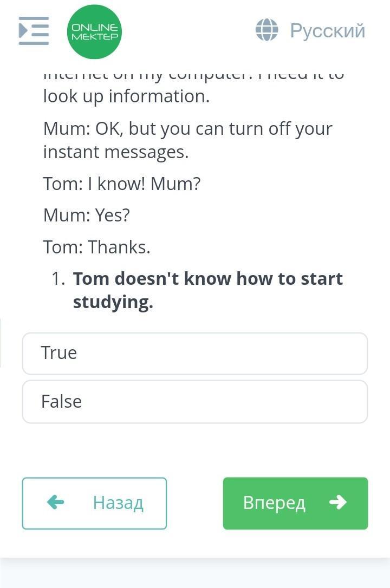Click the partially hidden top dialogue line
Viewport: 390px width, 588px height.
coord(193,75)
